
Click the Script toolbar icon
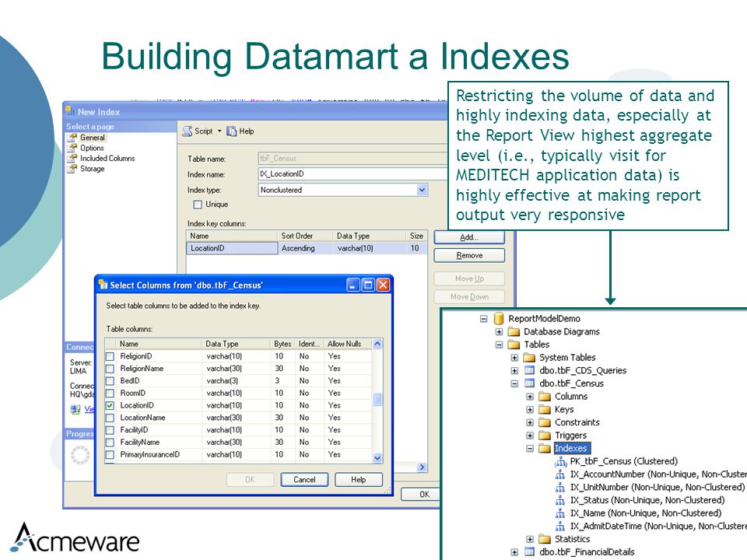[188, 131]
